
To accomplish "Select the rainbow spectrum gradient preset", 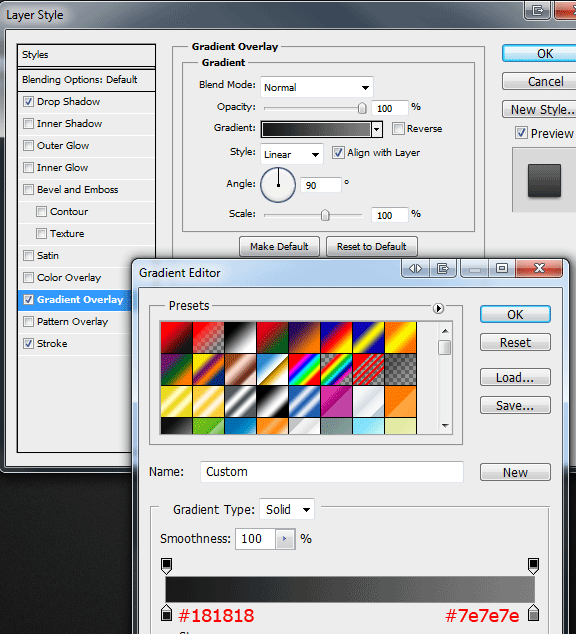I will (304, 369).
